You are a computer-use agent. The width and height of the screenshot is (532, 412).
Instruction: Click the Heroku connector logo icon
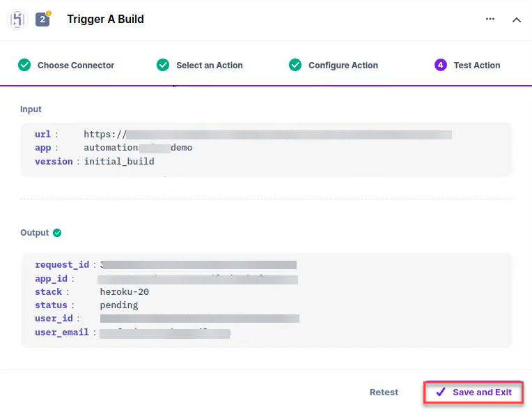click(17, 20)
